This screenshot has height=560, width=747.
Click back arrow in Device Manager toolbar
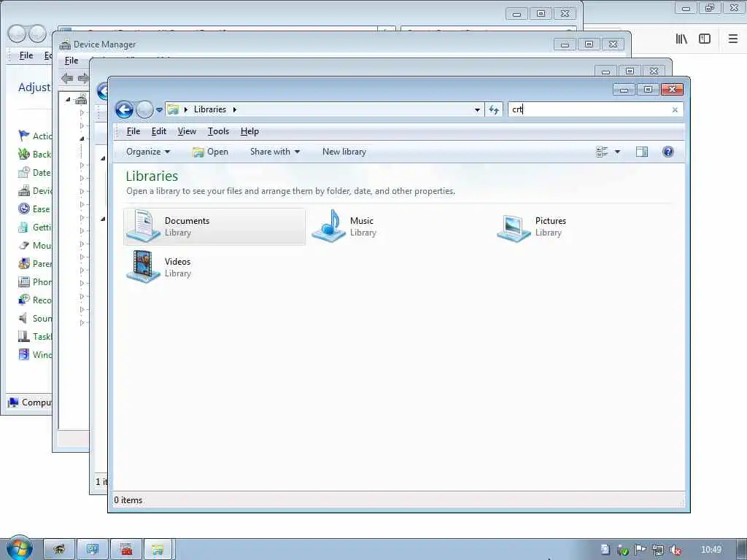[x=66, y=79]
